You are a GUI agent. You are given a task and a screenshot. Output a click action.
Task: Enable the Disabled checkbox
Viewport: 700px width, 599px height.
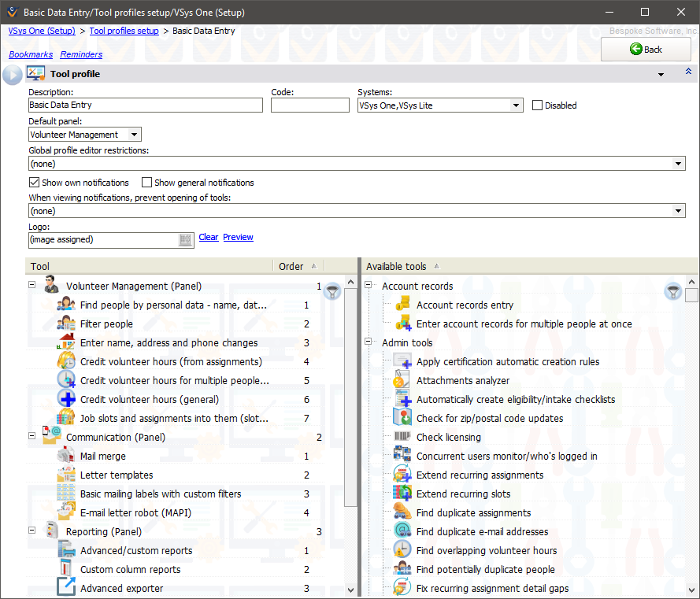(537, 105)
